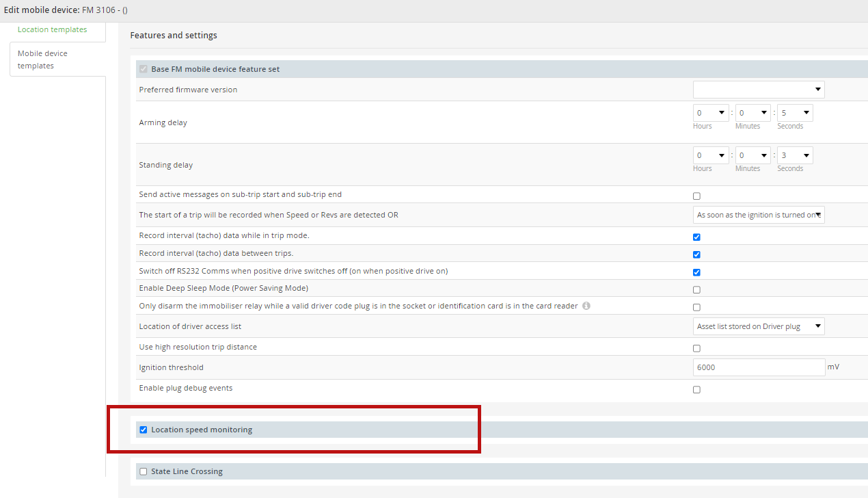This screenshot has width=868, height=498.
Task: Enable Deep Sleep Mode checkbox
Action: point(696,289)
